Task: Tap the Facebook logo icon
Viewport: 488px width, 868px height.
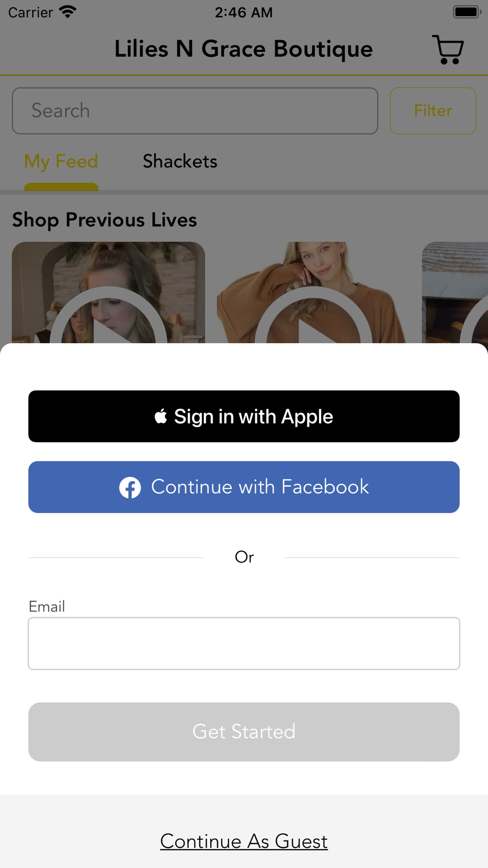Action: 130,487
